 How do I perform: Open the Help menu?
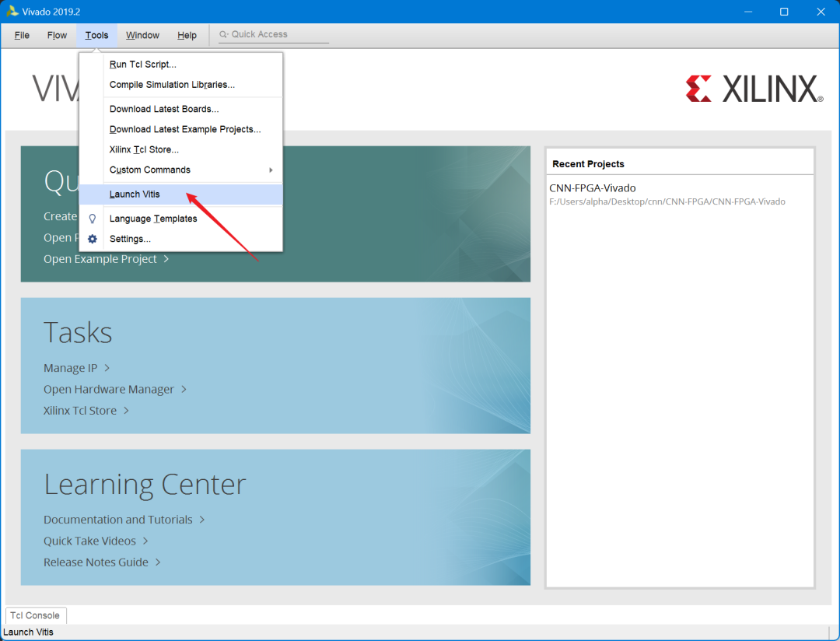(x=187, y=35)
